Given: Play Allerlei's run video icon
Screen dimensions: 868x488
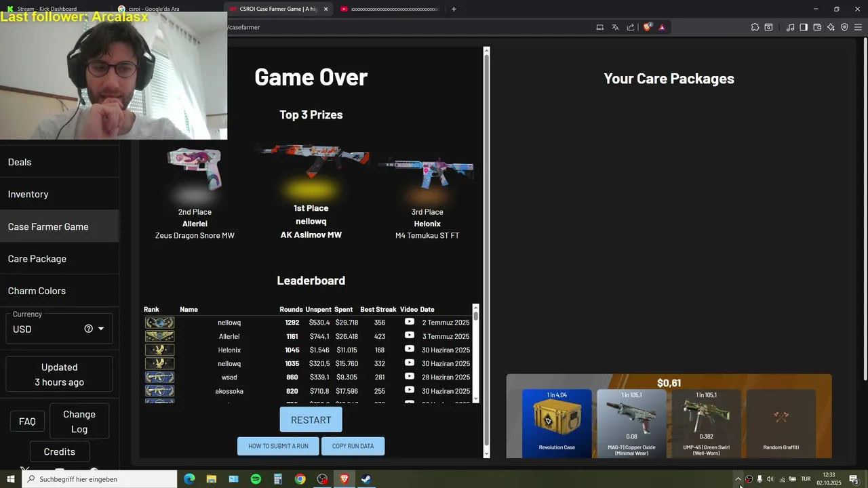Looking at the screenshot, I should tap(410, 335).
